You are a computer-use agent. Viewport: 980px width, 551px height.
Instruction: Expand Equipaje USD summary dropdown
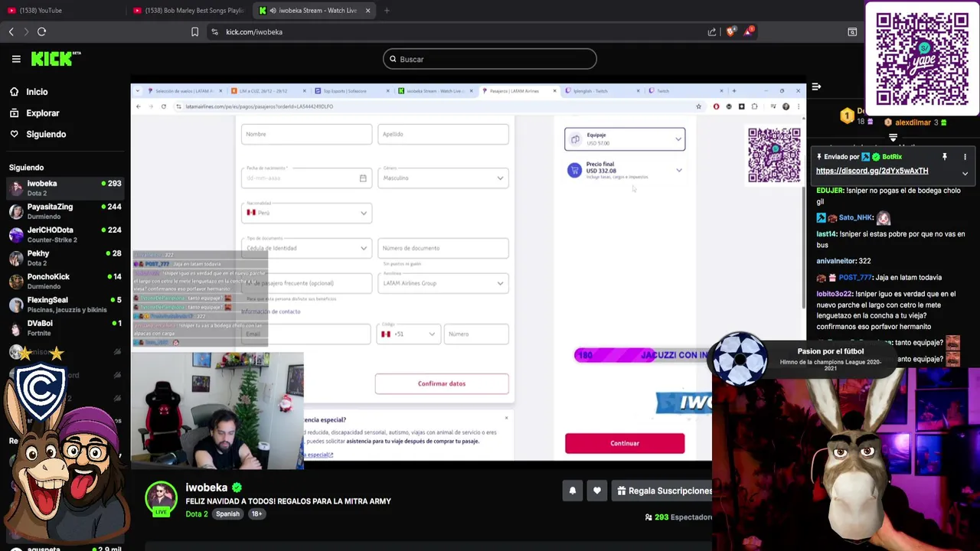625,139
